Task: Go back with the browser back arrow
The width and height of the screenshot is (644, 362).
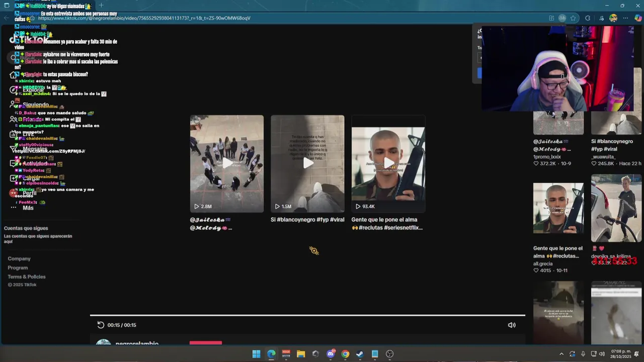Action: [x=7, y=18]
